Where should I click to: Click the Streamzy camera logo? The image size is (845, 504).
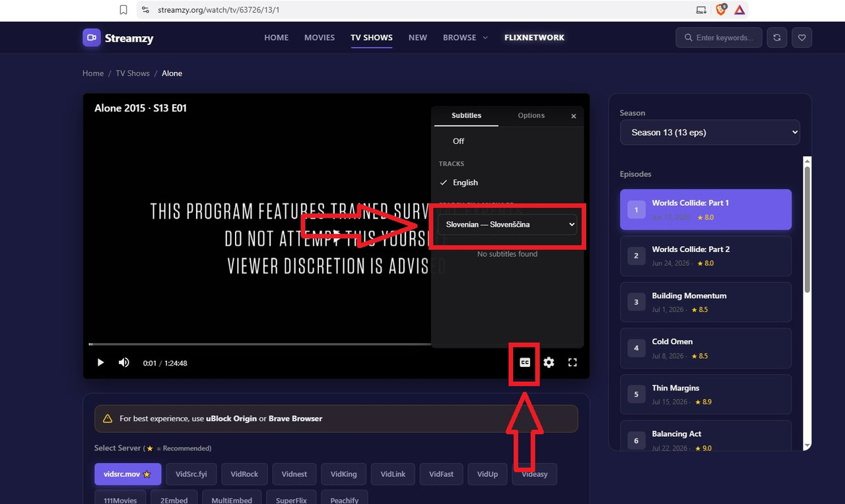pyautogui.click(x=91, y=38)
